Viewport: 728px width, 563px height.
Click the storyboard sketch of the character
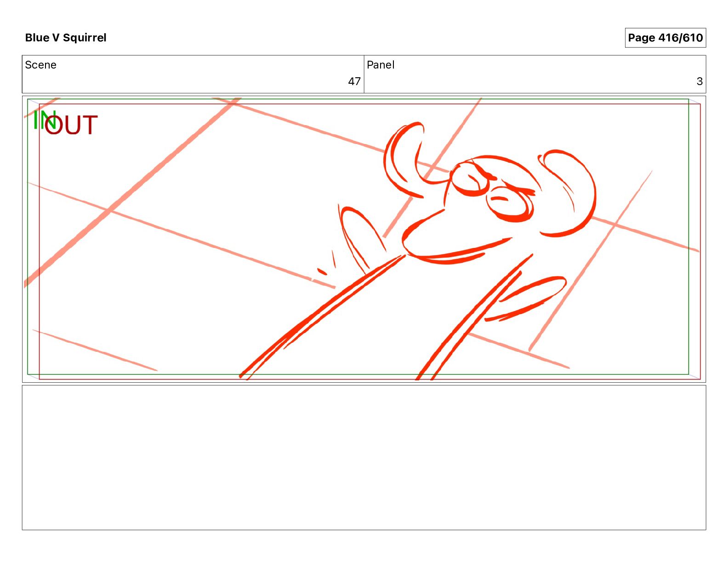[x=418, y=251]
